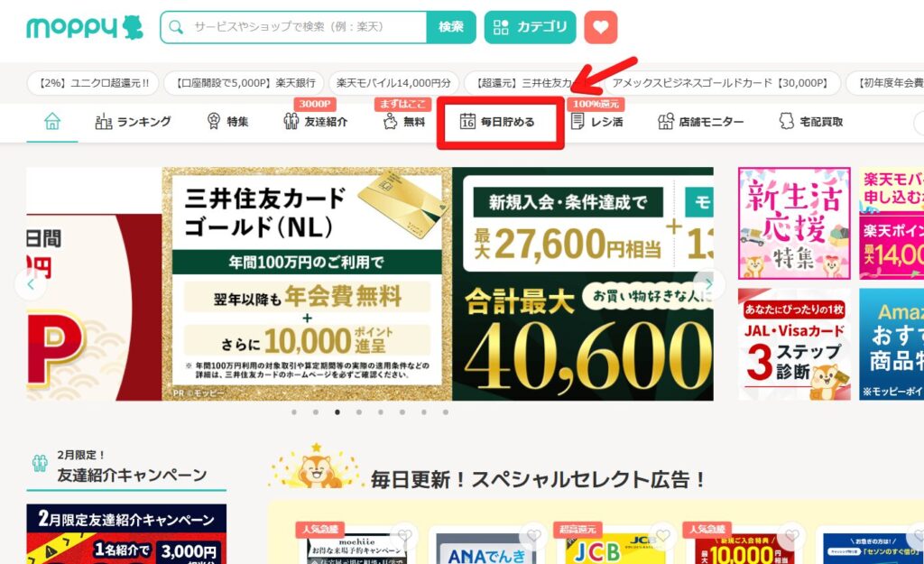
Task: Open the カテゴリ category dropdown button
Action: coord(530,27)
